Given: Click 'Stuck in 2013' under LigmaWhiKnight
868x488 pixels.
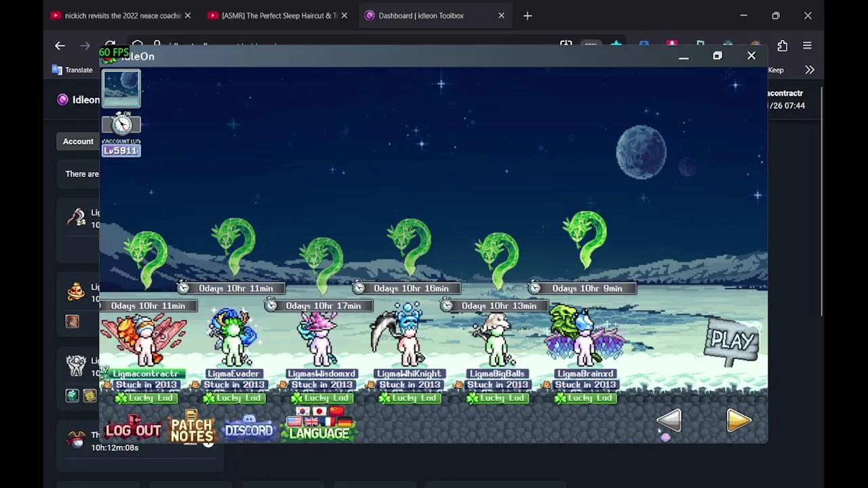Looking at the screenshot, I should pos(410,385).
